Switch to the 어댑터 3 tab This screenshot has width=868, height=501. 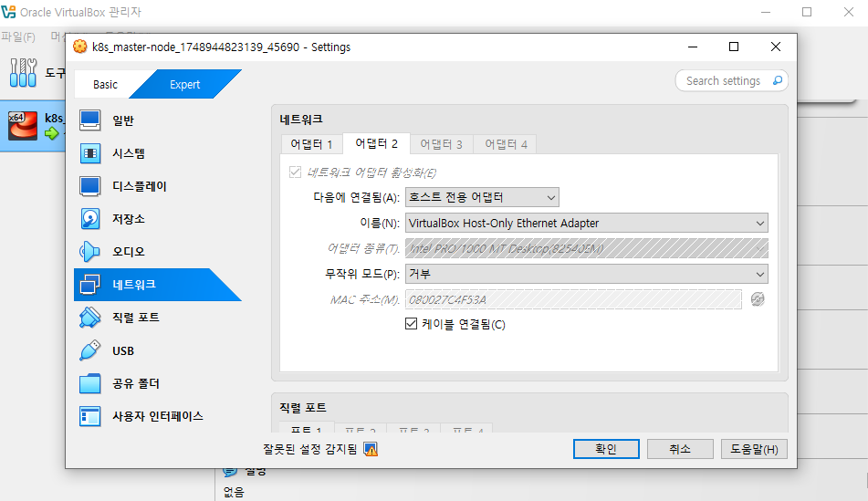pos(441,144)
